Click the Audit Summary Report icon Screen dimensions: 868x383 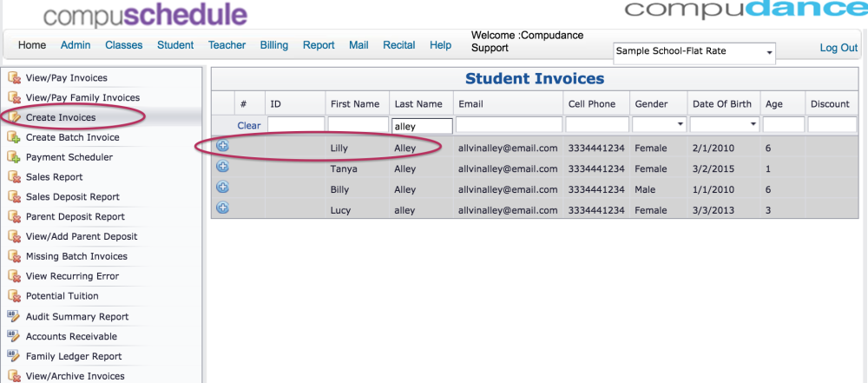click(x=13, y=316)
